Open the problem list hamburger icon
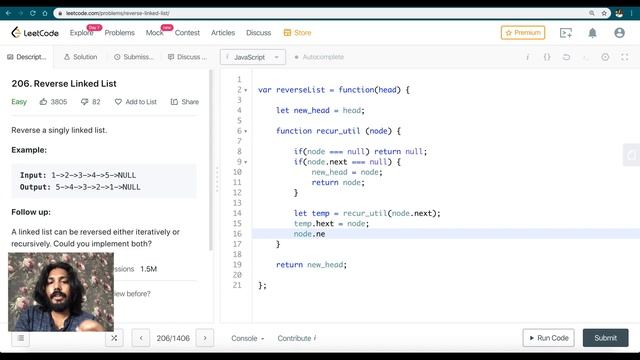 pyautogui.click(x=20, y=338)
